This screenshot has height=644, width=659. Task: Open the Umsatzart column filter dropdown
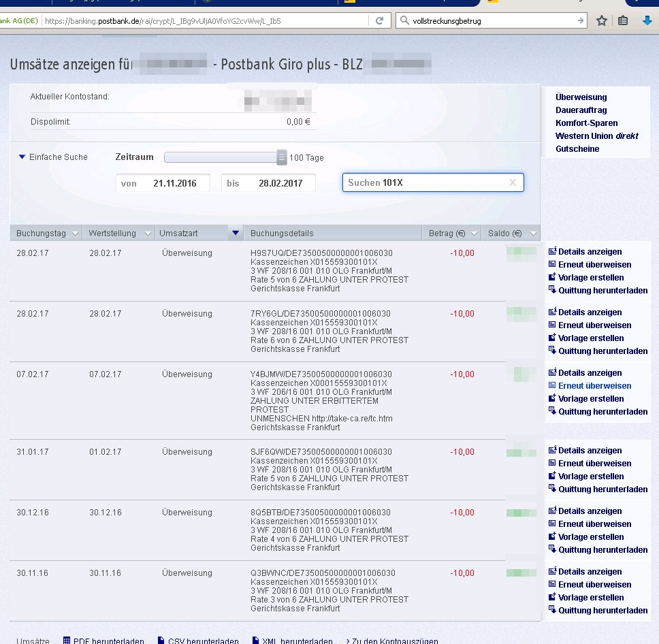[x=236, y=234]
